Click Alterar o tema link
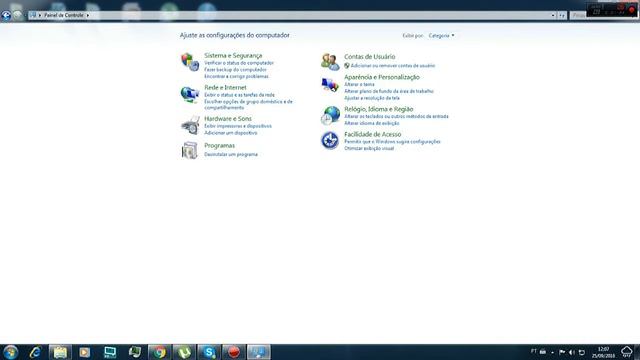Screen dimensions: 640x360 coord(359,84)
